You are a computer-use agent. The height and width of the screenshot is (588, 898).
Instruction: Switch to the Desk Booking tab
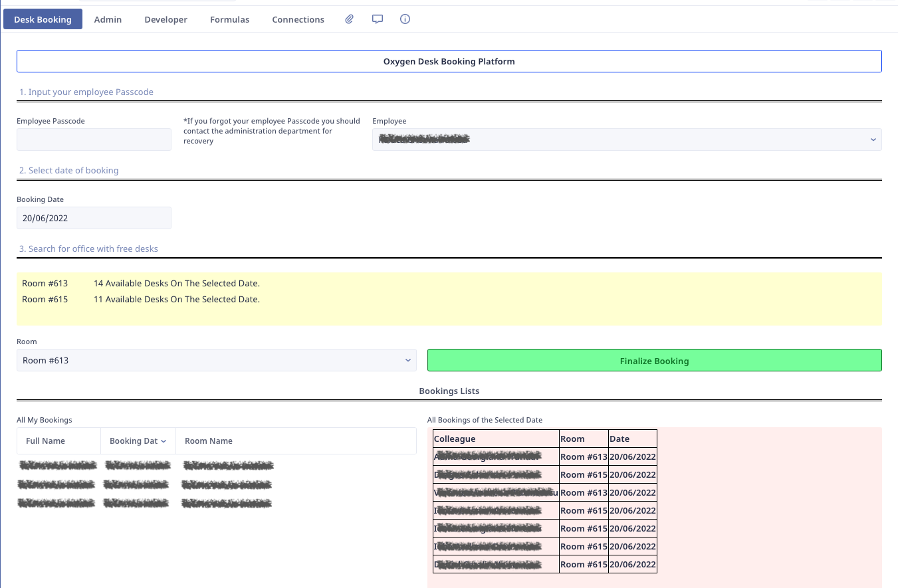tap(43, 19)
